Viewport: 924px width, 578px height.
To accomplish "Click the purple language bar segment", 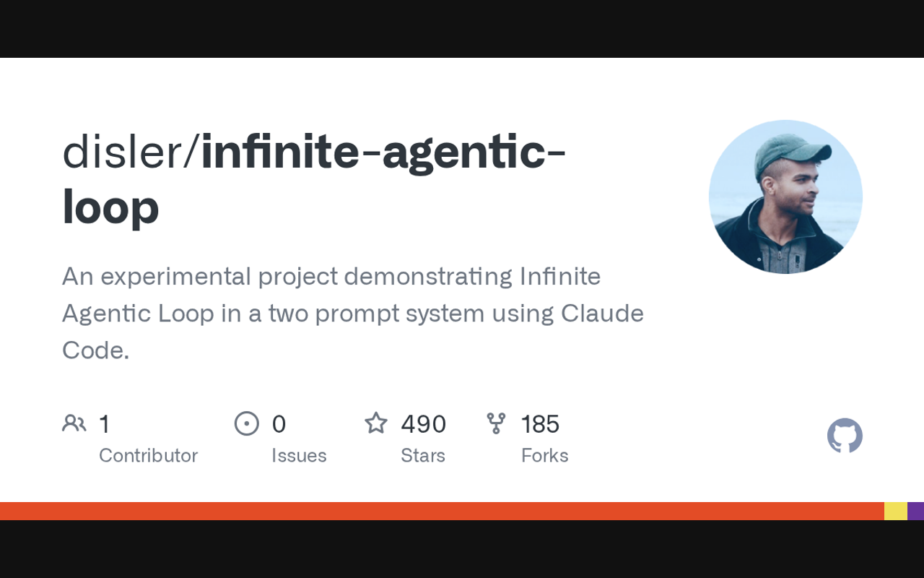I will click(x=916, y=511).
